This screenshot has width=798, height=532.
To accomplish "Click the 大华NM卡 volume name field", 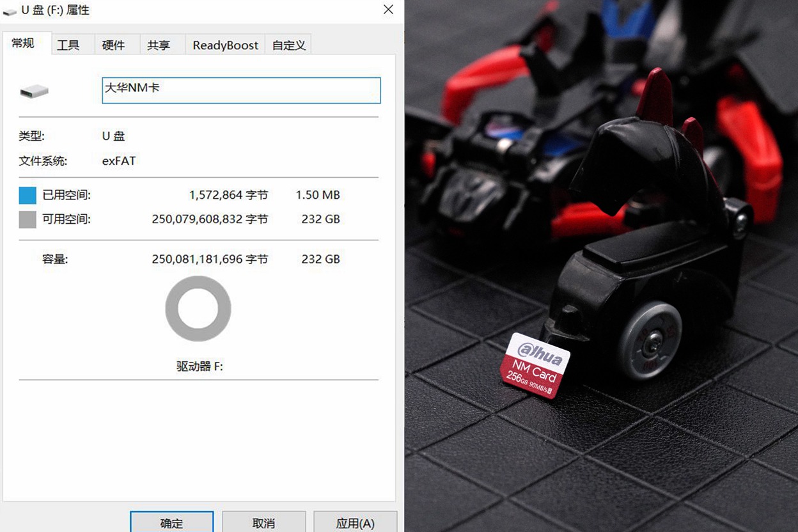I will click(241, 90).
